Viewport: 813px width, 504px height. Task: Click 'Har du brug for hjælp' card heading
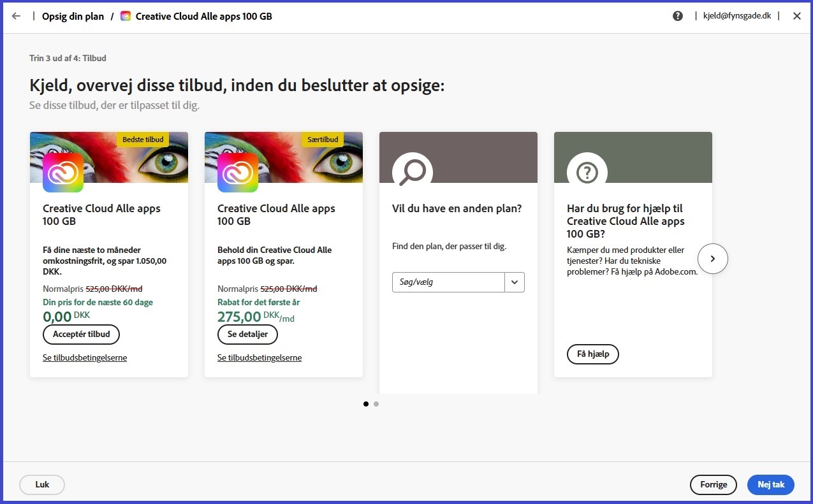click(x=626, y=221)
